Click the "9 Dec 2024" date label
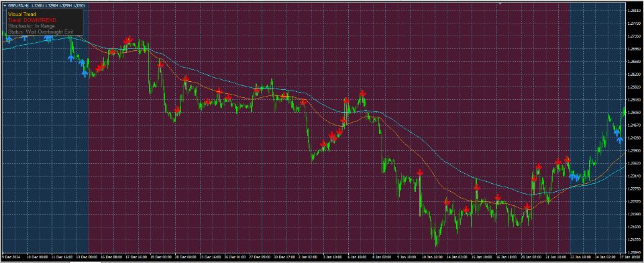 coord(11,257)
